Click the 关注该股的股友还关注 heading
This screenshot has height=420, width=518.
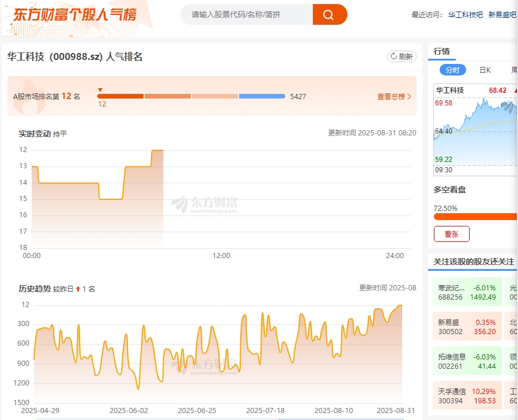(474, 262)
